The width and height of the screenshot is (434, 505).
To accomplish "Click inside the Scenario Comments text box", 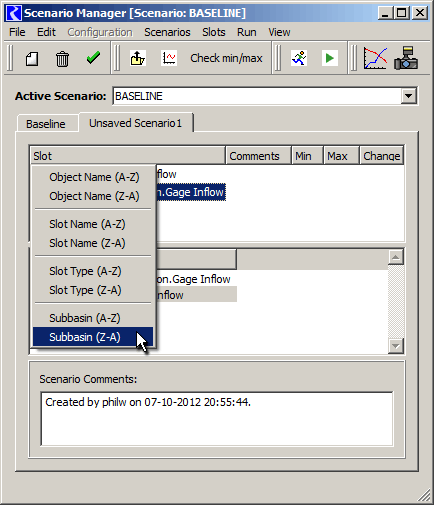I will point(217,419).
